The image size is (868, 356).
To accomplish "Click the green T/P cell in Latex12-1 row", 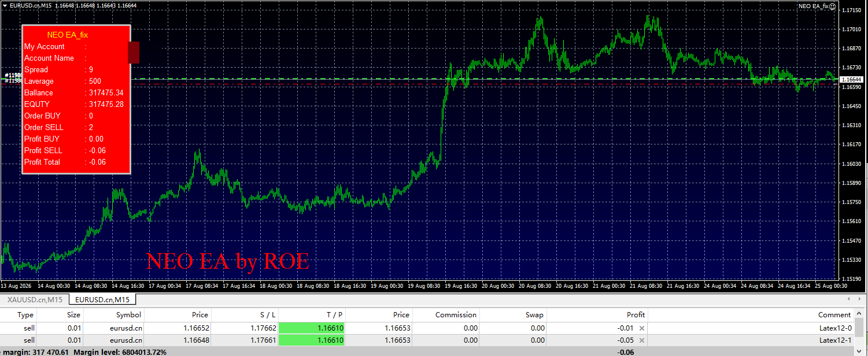I will 312,340.
